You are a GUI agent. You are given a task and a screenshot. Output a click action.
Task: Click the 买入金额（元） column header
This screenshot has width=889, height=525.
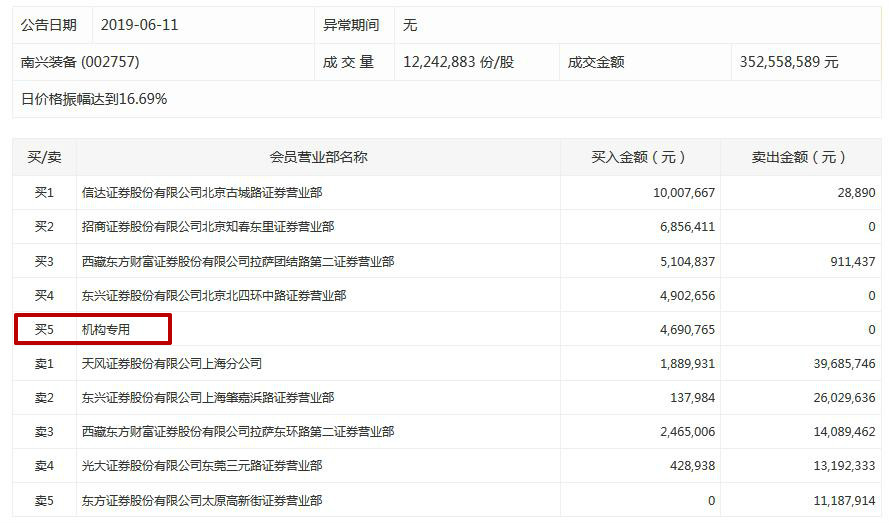point(639,157)
